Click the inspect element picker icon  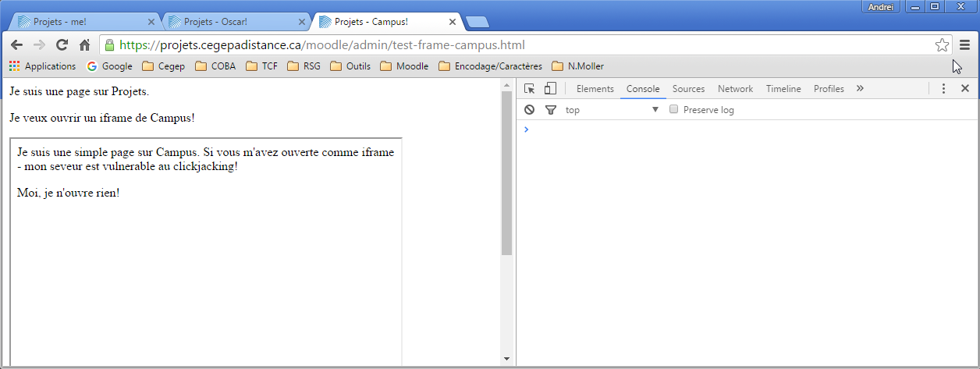(530, 89)
